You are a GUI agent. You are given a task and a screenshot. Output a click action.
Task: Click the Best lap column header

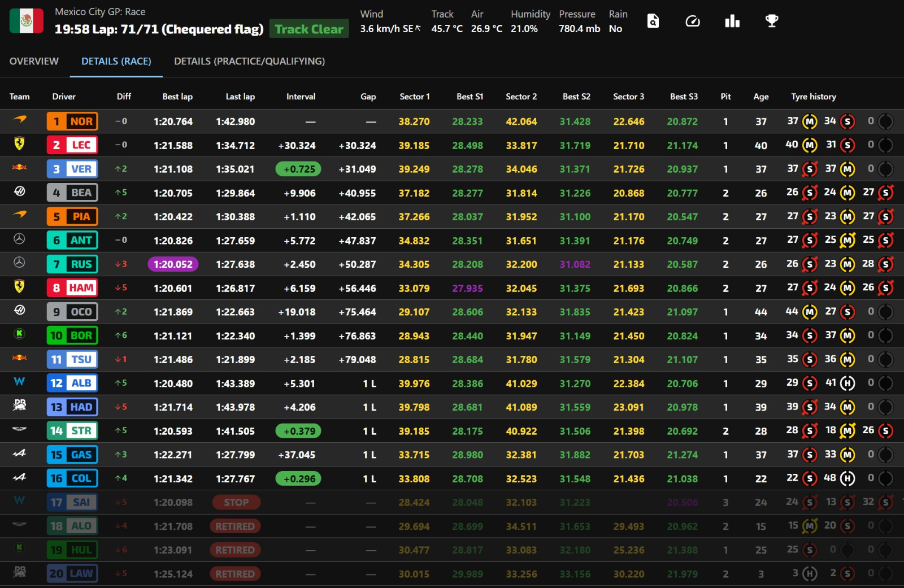tap(177, 97)
